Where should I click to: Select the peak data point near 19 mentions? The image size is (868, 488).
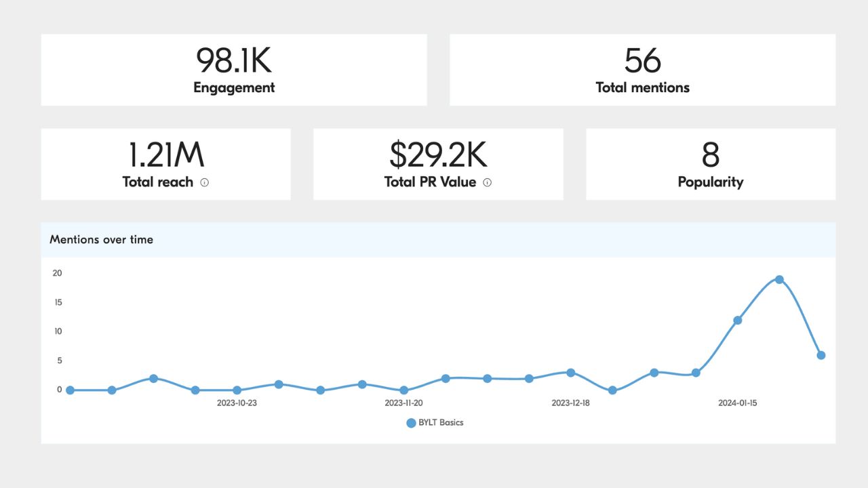[x=779, y=279]
